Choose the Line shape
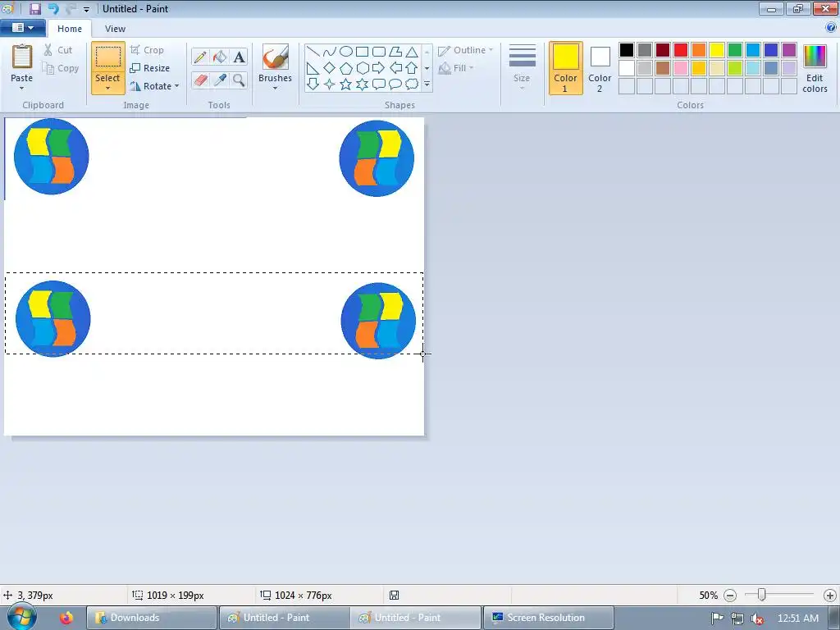The height and width of the screenshot is (630, 840). pos(313,52)
